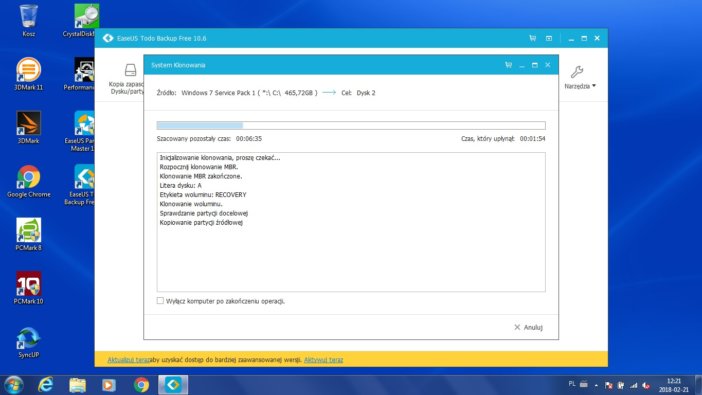Minimize the System Klonowania dialog
The height and width of the screenshot is (395, 702).
(x=522, y=65)
